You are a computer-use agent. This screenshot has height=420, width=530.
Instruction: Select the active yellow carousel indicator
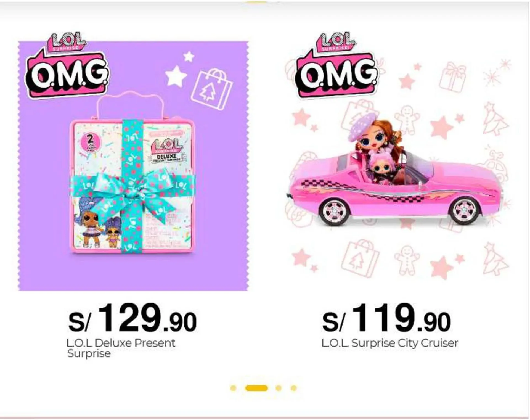coord(256,388)
